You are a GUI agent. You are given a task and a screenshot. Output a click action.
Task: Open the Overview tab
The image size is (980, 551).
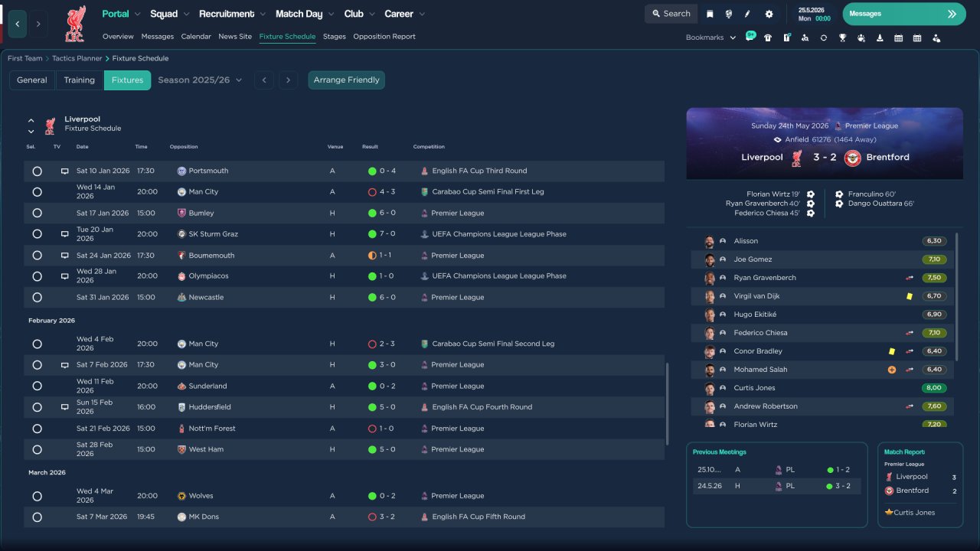click(118, 37)
